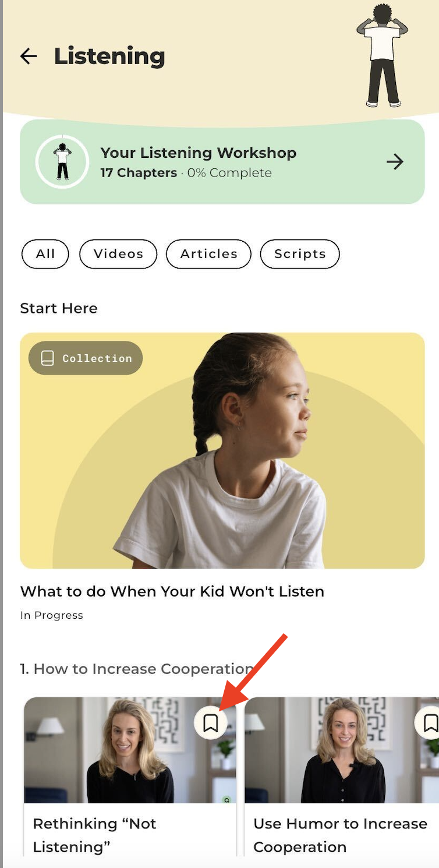Bookmark the Use Humor to Increase Cooperation video
The image size is (439, 868).
tap(430, 723)
